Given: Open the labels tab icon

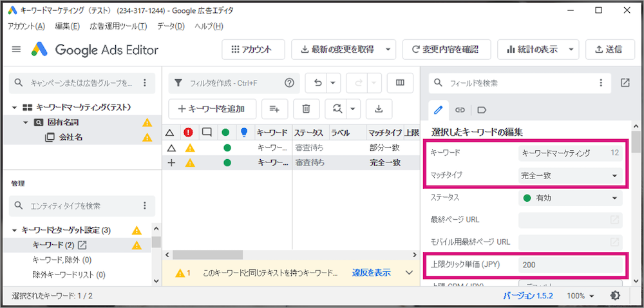Looking at the screenshot, I should pos(482,110).
